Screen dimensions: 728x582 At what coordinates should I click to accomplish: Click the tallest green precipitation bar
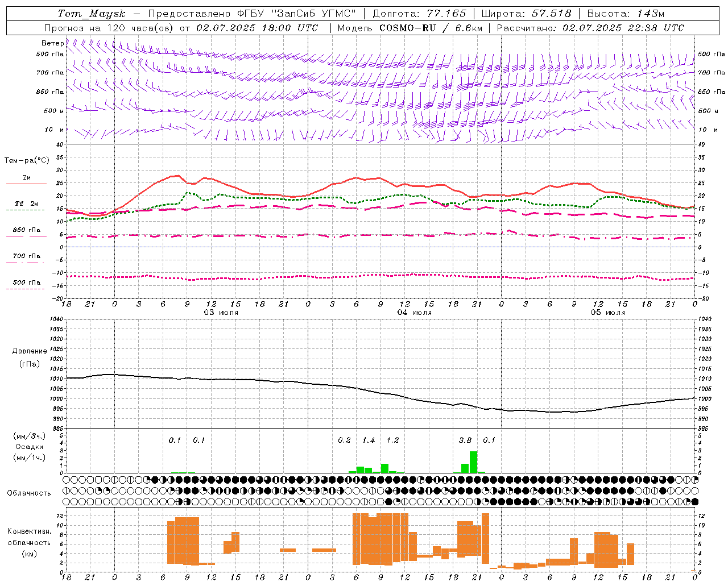pyautogui.click(x=473, y=462)
